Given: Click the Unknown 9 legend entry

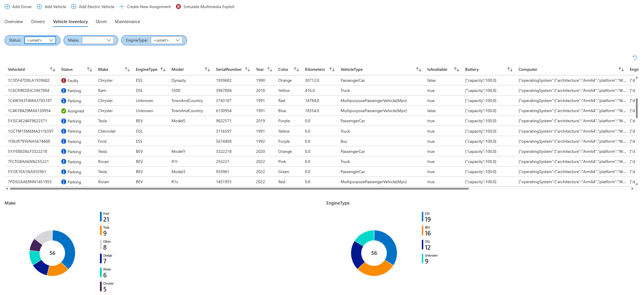Looking at the screenshot, I should [x=430, y=259].
